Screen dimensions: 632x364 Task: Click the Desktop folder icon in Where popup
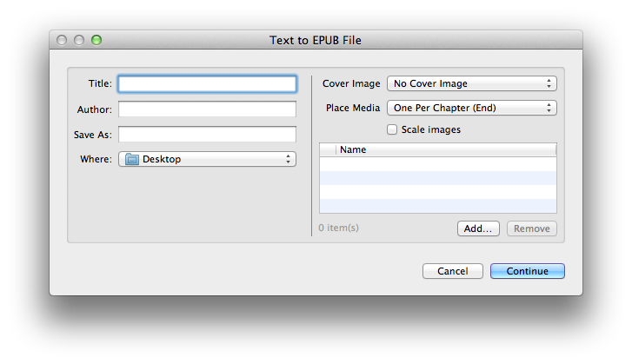pyautogui.click(x=131, y=159)
